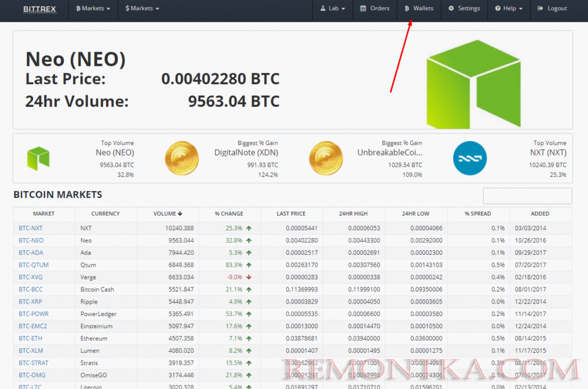
Task: Click the DigitalNote gold coin icon
Action: 182,158
